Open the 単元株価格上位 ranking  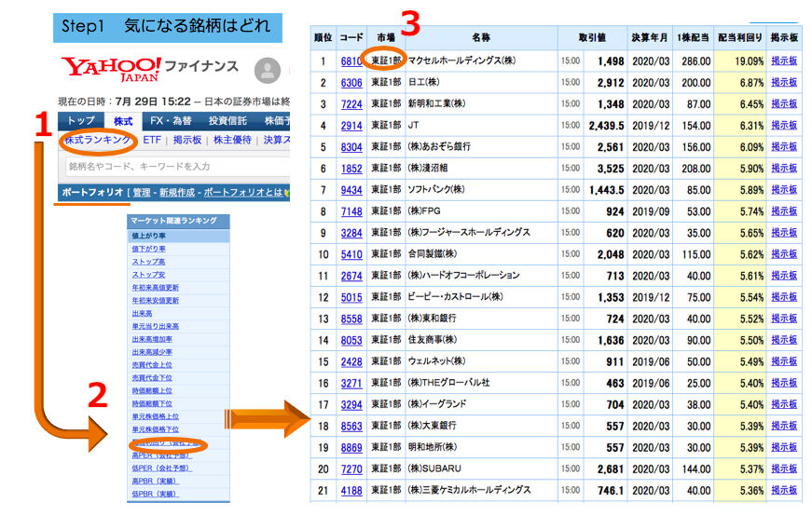click(x=155, y=416)
